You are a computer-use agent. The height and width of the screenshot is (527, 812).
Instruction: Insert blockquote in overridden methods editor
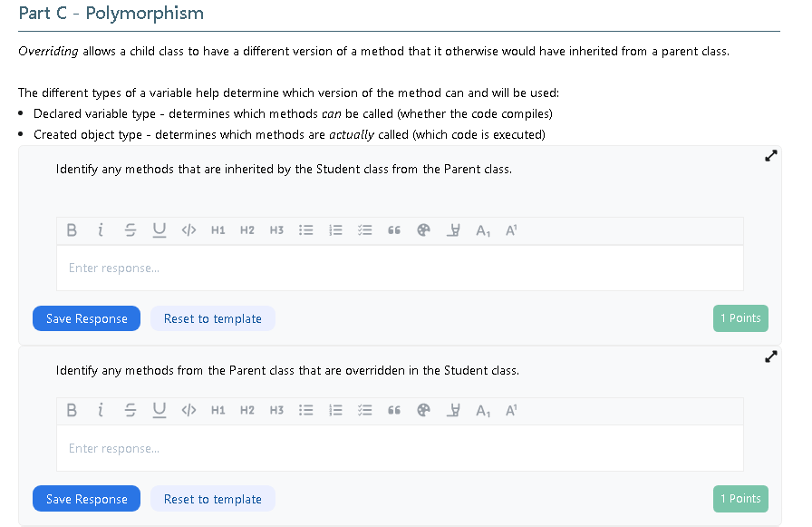[394, 410]
